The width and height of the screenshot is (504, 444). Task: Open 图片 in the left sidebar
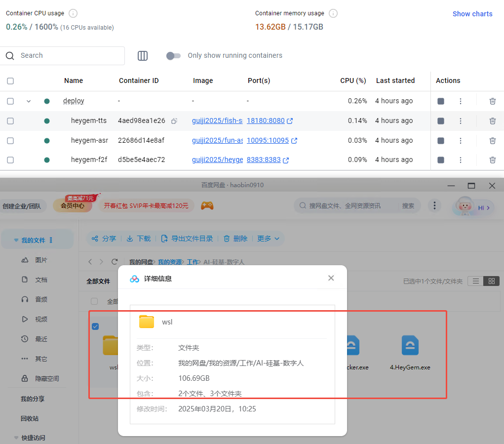(x=41, y=260)
